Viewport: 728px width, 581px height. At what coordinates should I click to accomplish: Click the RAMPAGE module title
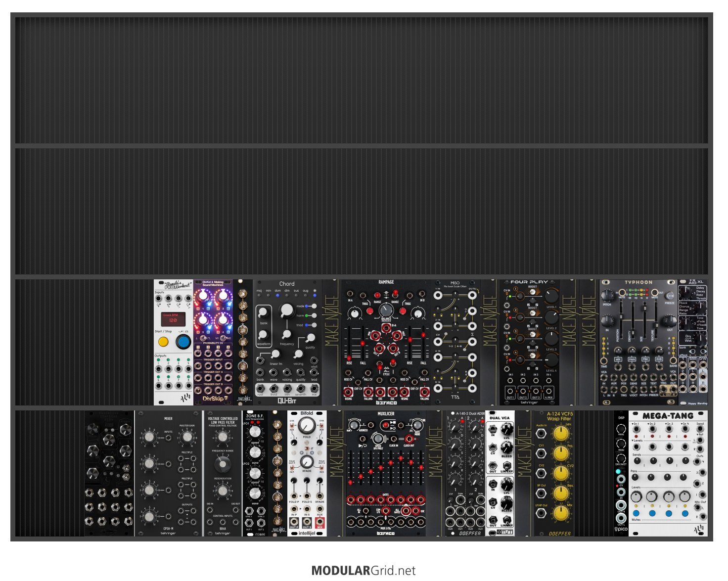[x=386, y=282]
